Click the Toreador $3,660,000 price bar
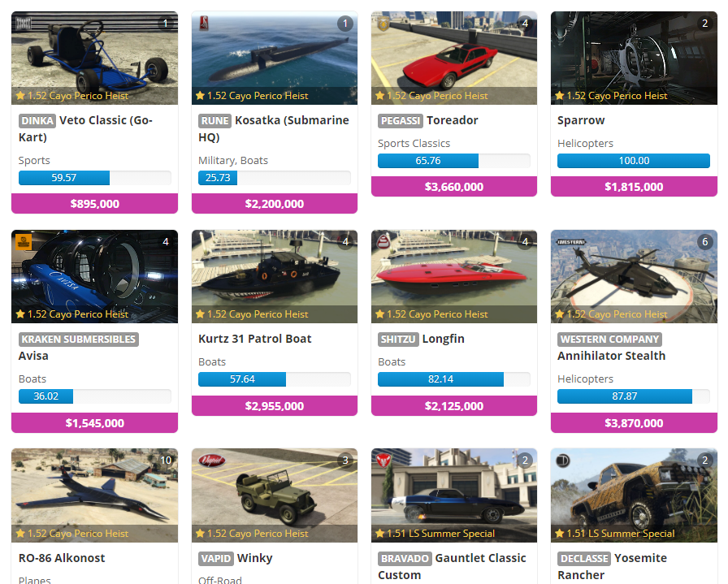The width and height of the screenshot is (728, 584). pyautogui.click(x=454, y=187)
